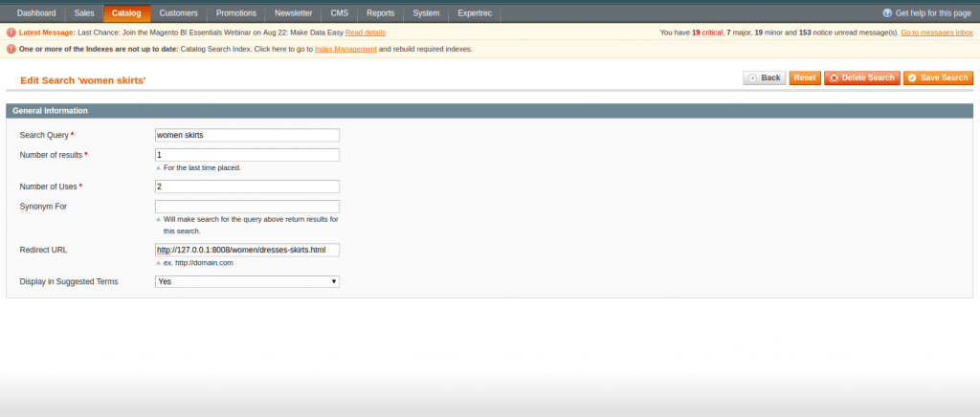
Task: Open the Expertrec menu
Action: [475, 13]
